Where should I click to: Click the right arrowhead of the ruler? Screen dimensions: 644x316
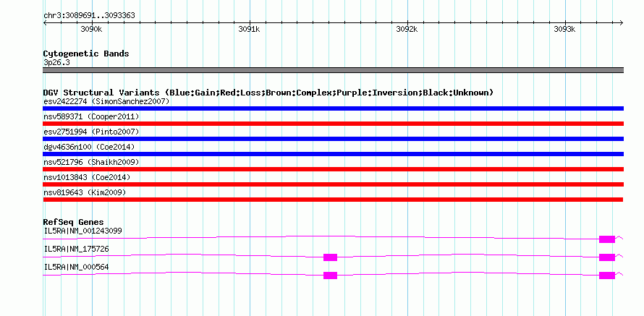(622, 22)
